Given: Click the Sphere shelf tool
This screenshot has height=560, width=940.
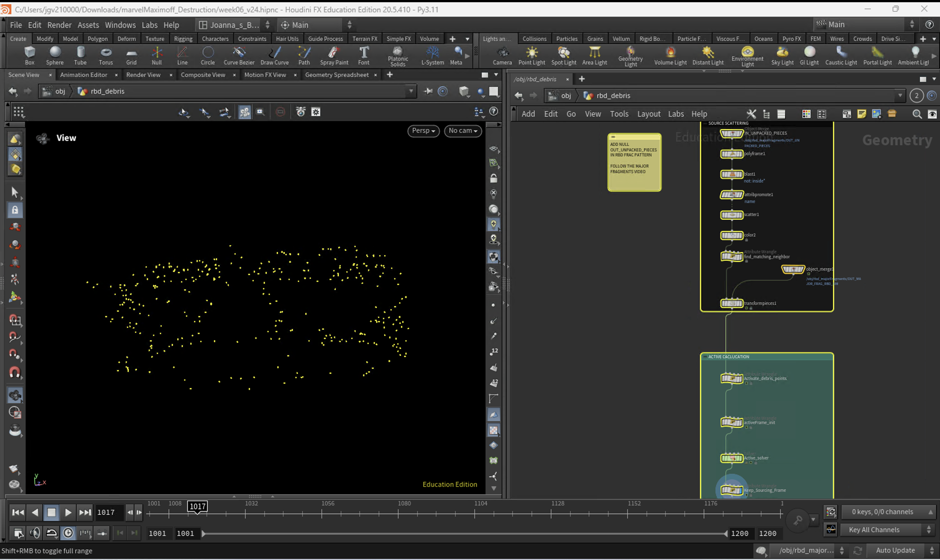Looking at the screenshot, I should coord(55,55).
